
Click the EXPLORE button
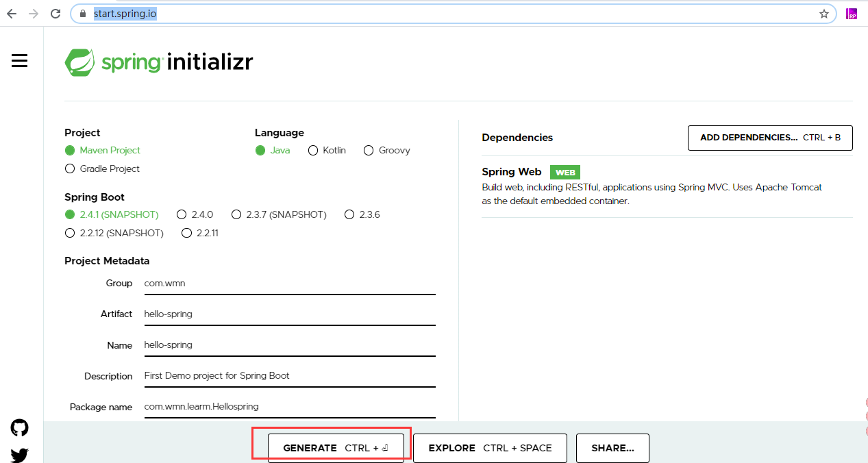(490, 448)
